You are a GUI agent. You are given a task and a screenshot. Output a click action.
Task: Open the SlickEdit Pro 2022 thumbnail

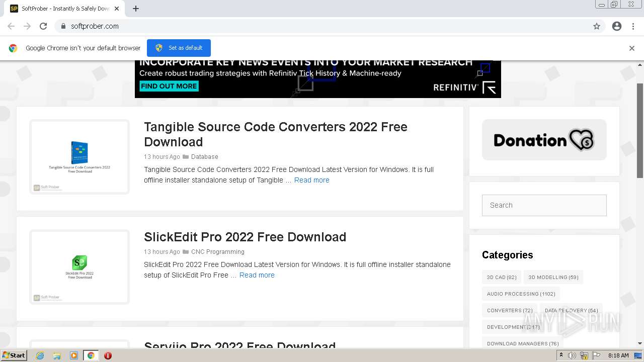click(x=79, y=267)
